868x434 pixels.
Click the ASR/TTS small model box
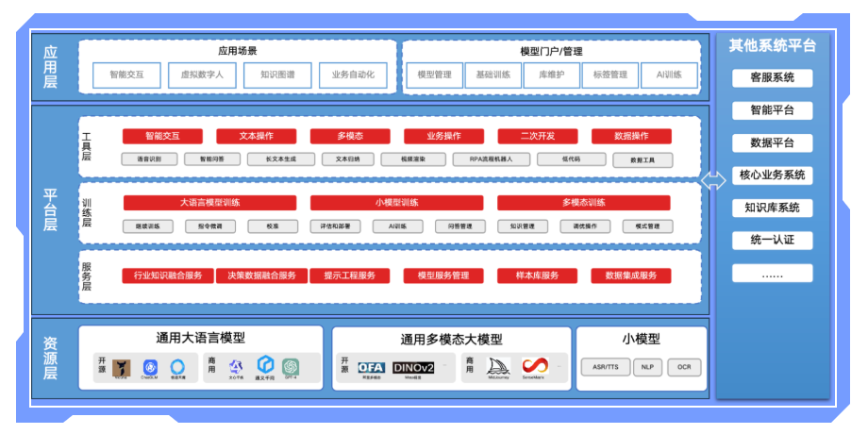point(605,367)
